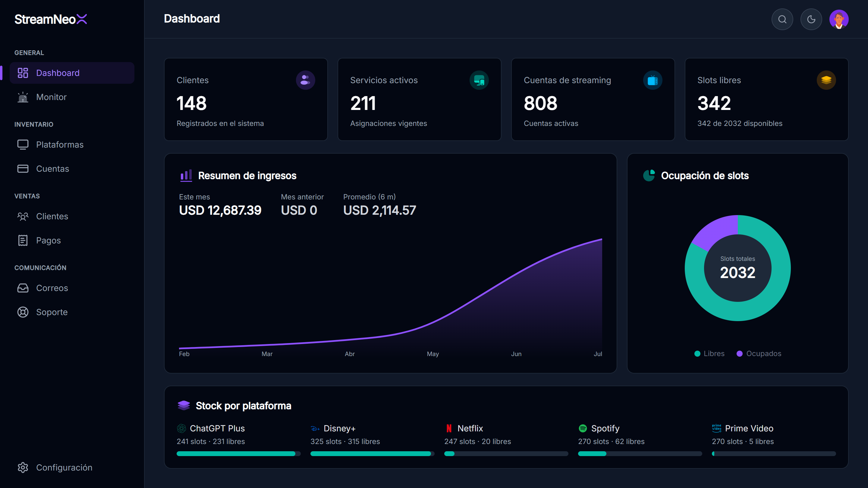
Task: Open the Clientes 148 stat card
Action: [246, 99]
